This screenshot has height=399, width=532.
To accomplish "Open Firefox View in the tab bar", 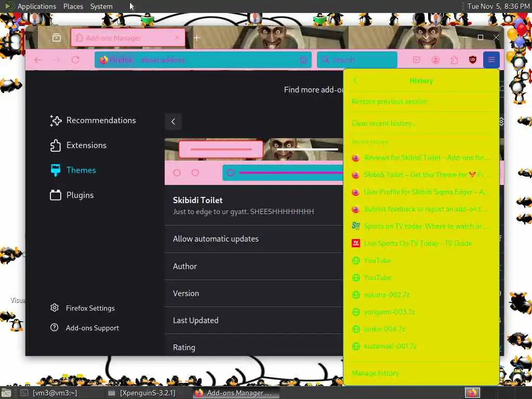I will pos(57,37).
